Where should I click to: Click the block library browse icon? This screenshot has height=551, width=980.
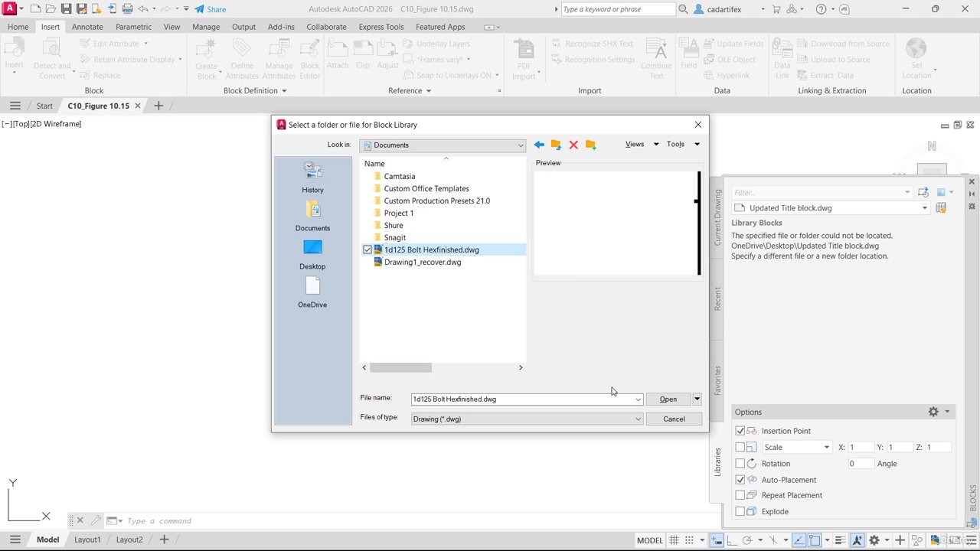[x=941, y=208]
